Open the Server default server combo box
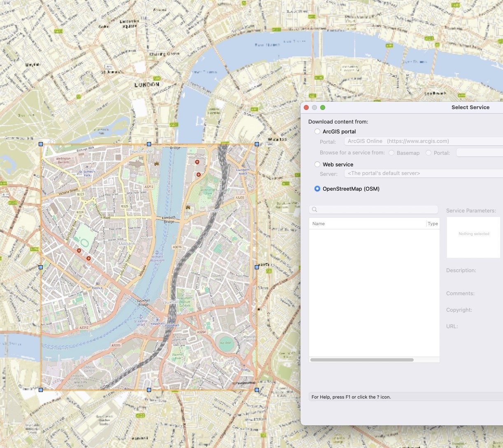This screenshot has height=448, width=503. (423, 173)
